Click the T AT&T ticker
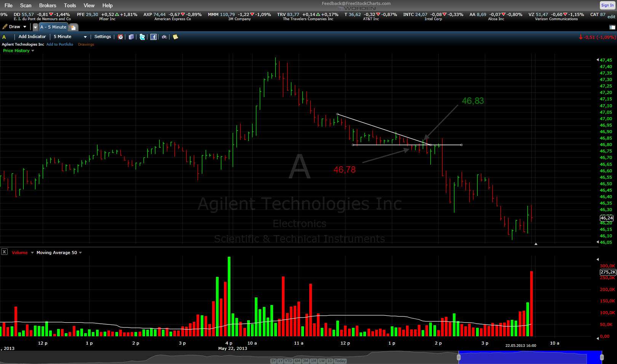617x364 pixels. pyautogui.click(x=371, y=16)
